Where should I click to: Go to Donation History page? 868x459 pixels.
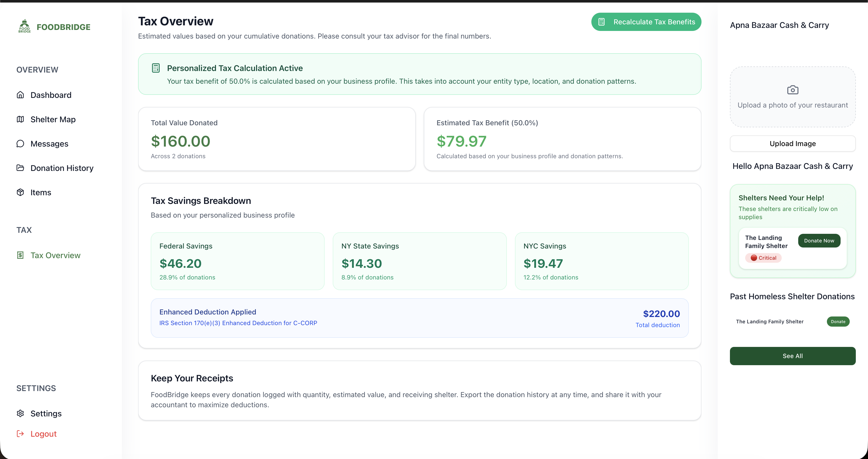click(62, 168)
